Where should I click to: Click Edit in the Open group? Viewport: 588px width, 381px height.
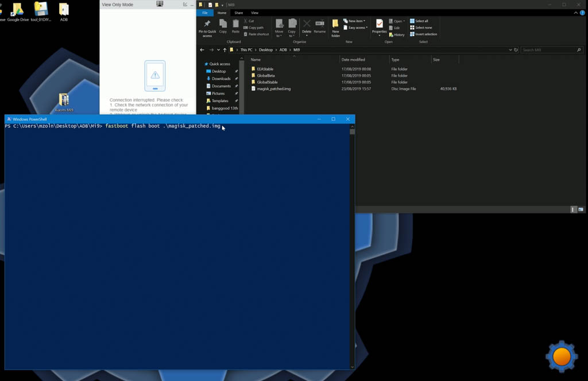coord(394,28)
